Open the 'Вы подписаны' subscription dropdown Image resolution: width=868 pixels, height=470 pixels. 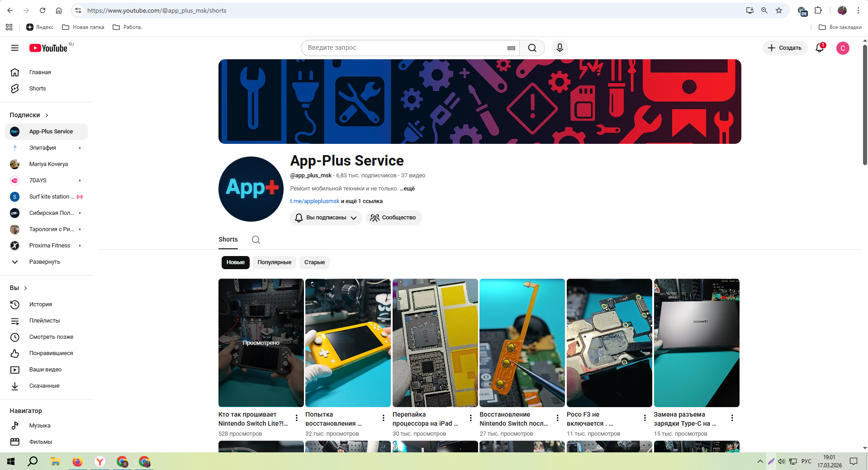326,218
